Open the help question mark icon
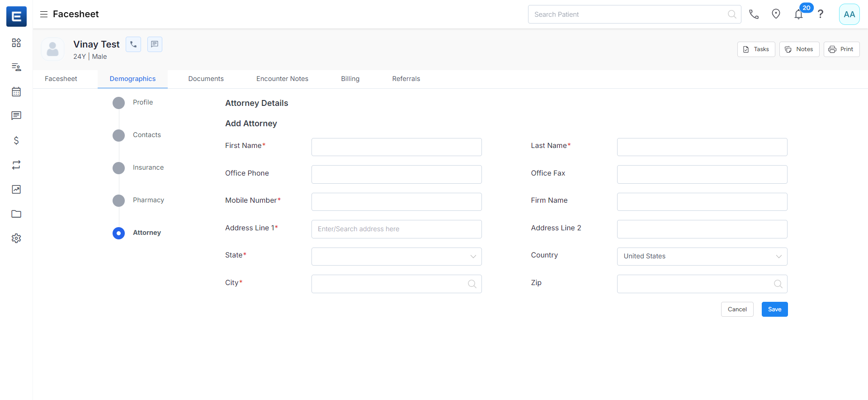This screenshot has width=868, height=400. 821,14
